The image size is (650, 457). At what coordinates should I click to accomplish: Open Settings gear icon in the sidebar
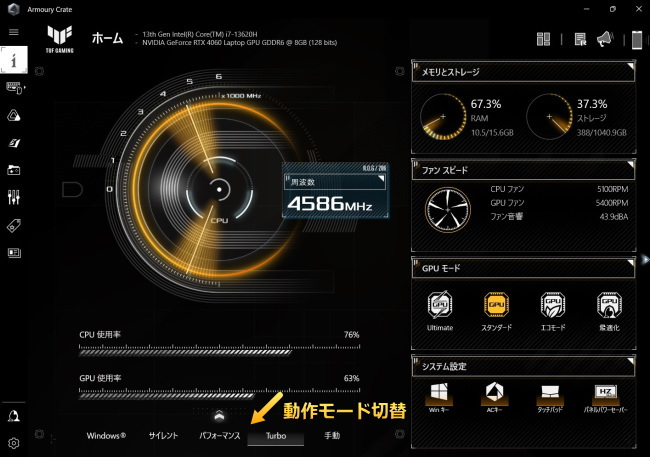(14, 443)
